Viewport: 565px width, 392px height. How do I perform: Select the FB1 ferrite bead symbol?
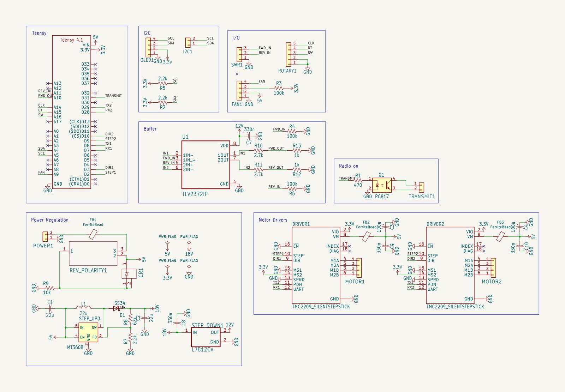(x=93, y=234)
